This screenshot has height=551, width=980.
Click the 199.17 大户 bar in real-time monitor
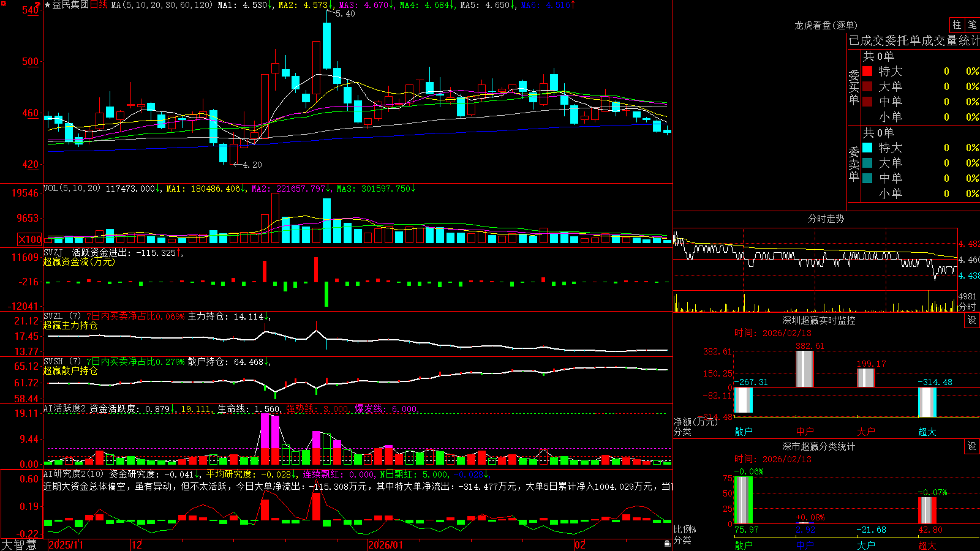pyautogui.click(x=865, y=378)
